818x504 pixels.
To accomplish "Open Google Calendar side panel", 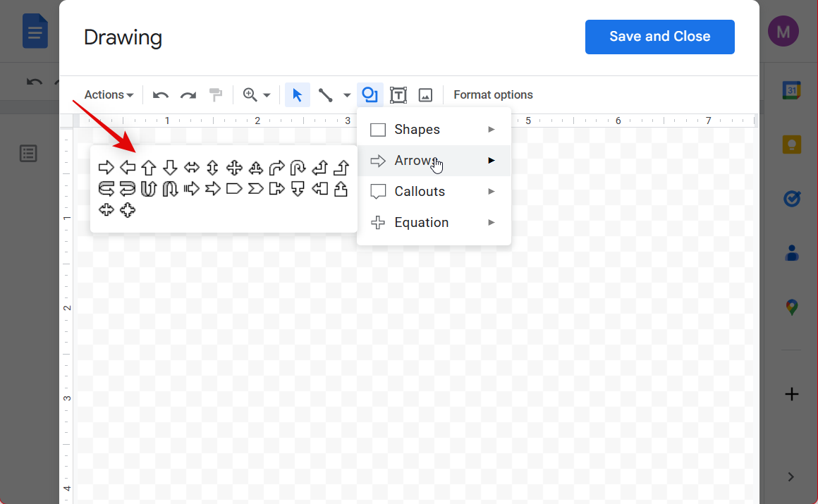I will pyautogui.click(x=791, y=90).
